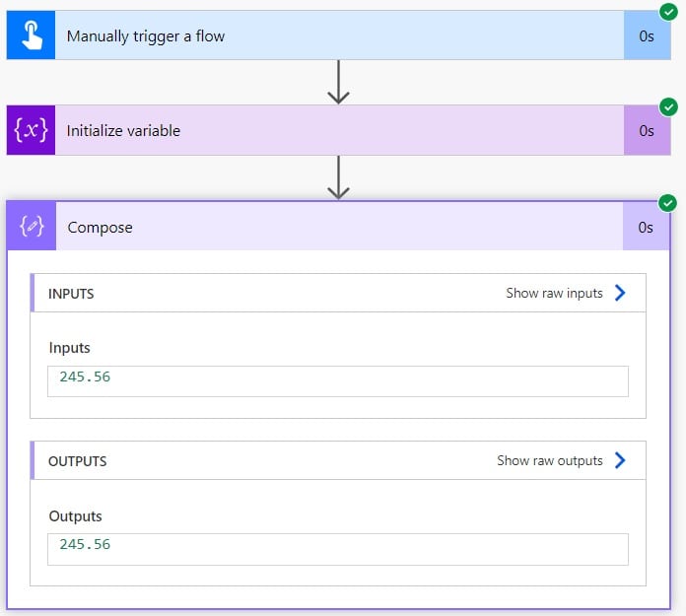The image size is (686, 616).
Task: Click green success checkmark on Initialize variable
Action: click(668, 106)
